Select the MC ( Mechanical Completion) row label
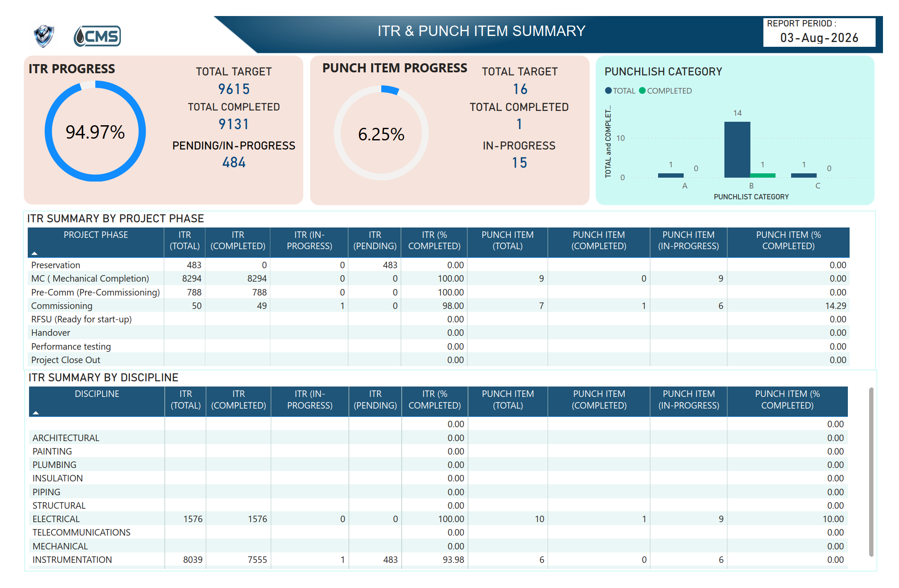 (90, 279)
